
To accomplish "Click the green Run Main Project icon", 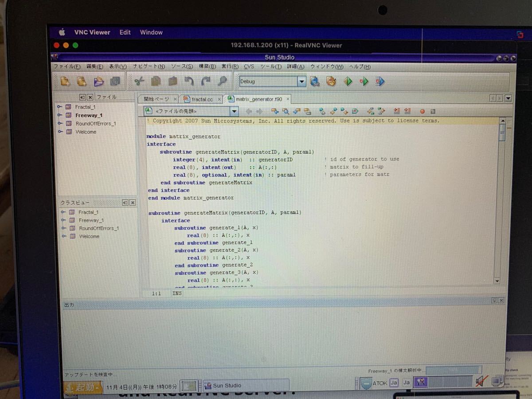I will [348, 82].
